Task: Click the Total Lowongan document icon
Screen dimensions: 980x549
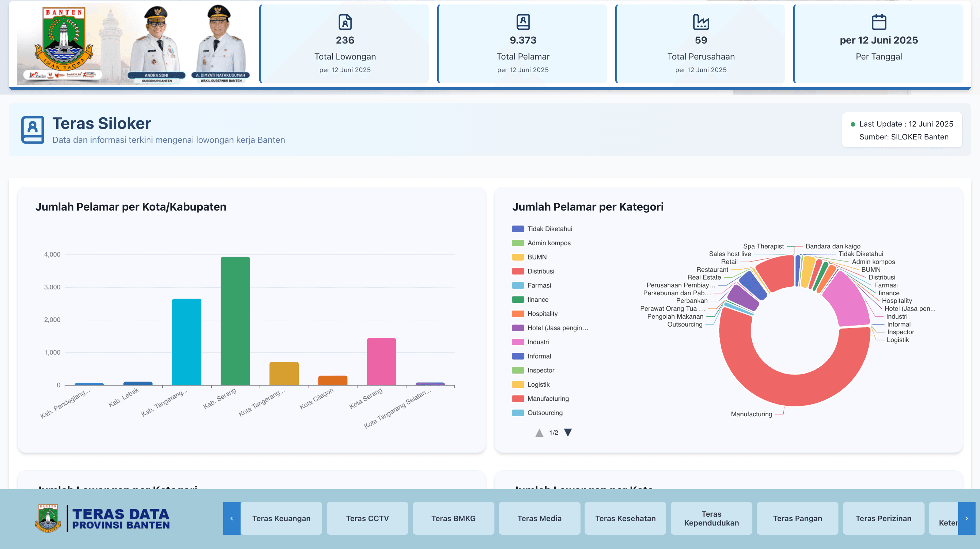Action: (345, 22)
